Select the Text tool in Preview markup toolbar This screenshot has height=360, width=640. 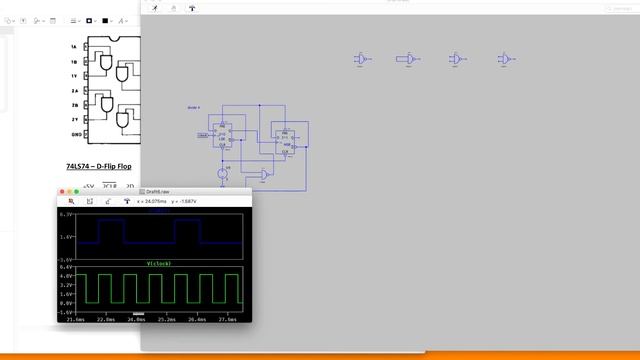click(23, 21)
